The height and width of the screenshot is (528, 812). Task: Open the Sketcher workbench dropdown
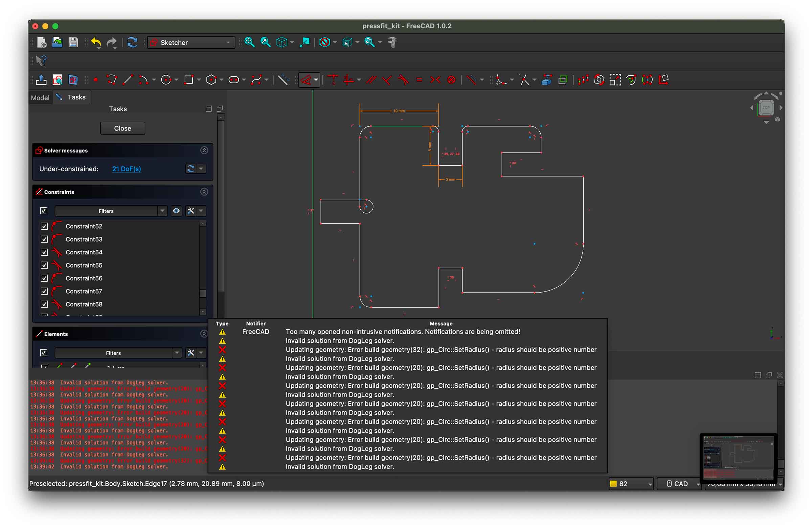(191, 43)
